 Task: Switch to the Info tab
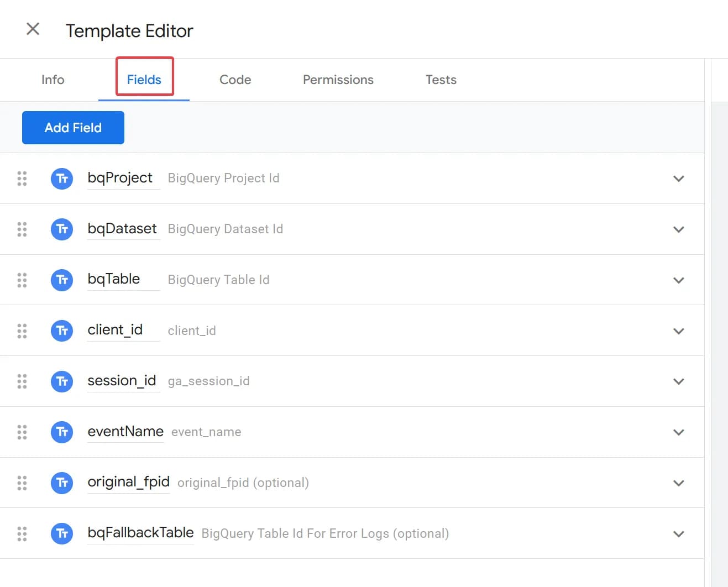pos(53,80)
